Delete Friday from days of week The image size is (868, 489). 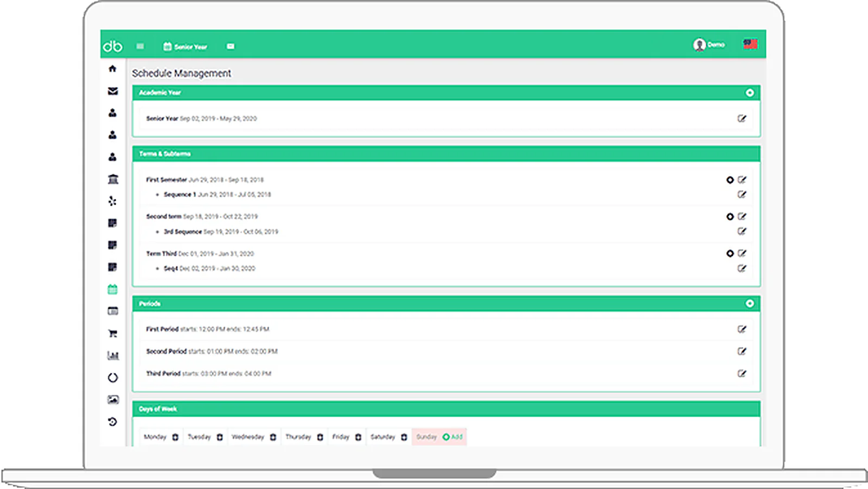click(358, 437)
